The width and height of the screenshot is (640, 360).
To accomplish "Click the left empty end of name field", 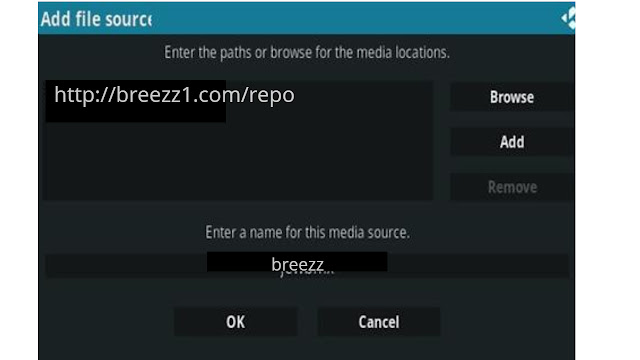I will [x=126, y=266].
